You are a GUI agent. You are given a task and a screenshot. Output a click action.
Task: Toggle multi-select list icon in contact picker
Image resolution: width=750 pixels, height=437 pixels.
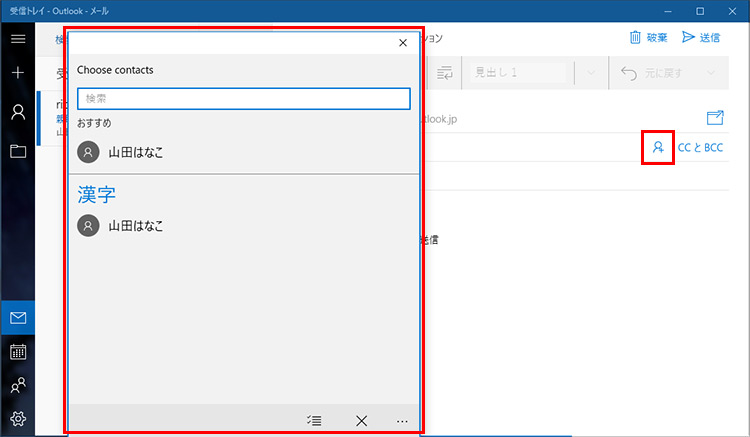click(314, 421)
